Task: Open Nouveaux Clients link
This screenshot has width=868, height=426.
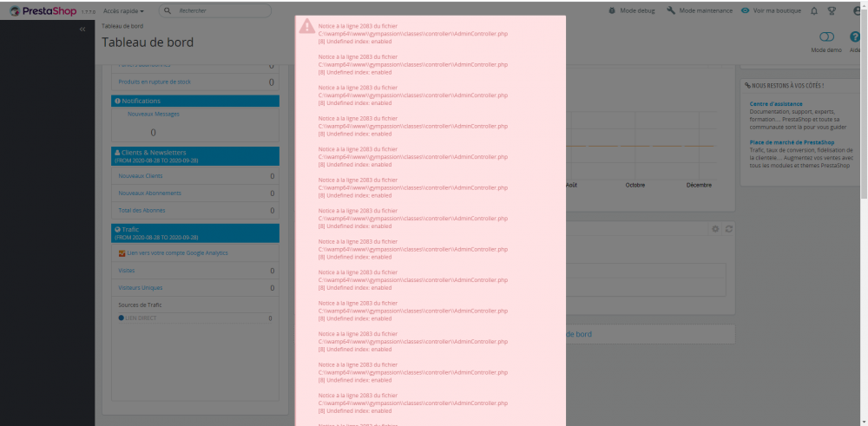Action: click(141, 176)
